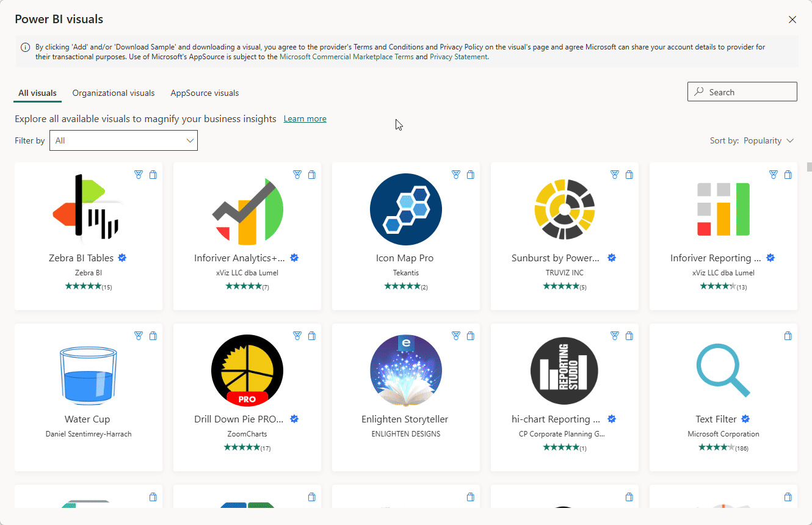Click the shopping bag icon on Drill Down Pie PRO card
Image resolution: width=812 pixels, height=525 pixels.
(x=311, y=335)
